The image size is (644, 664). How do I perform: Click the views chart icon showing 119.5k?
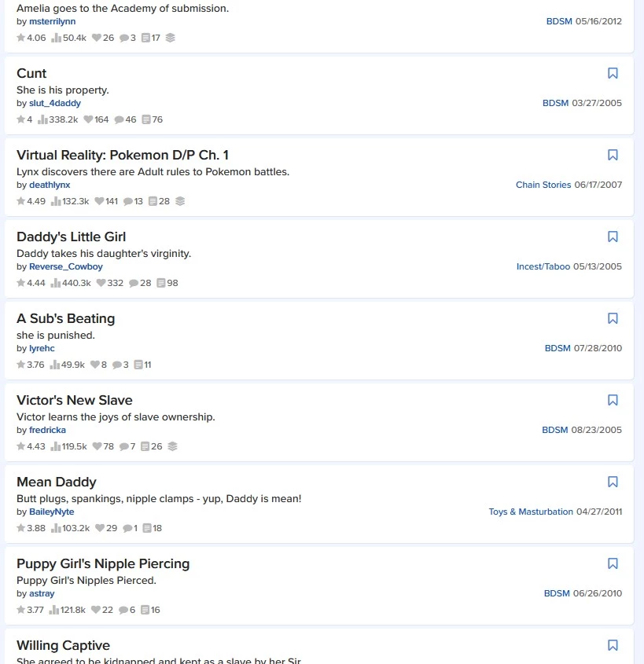56,446
